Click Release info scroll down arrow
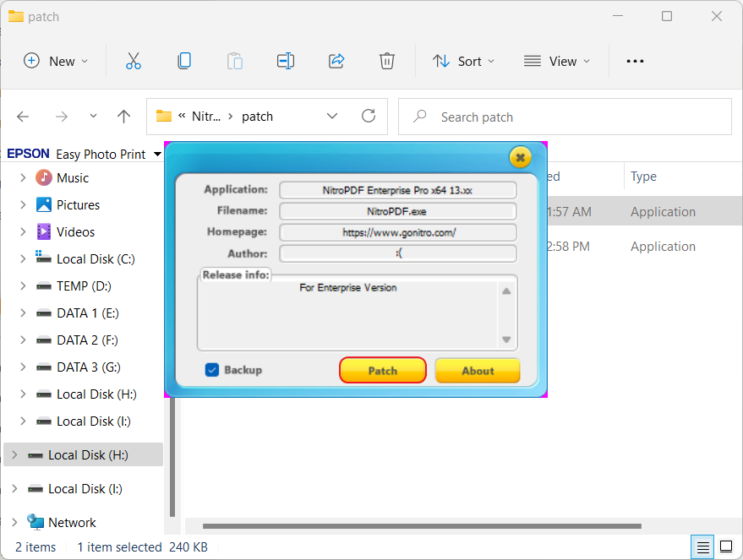This screenshot has width=743, height=560. [x=506, y=340]
